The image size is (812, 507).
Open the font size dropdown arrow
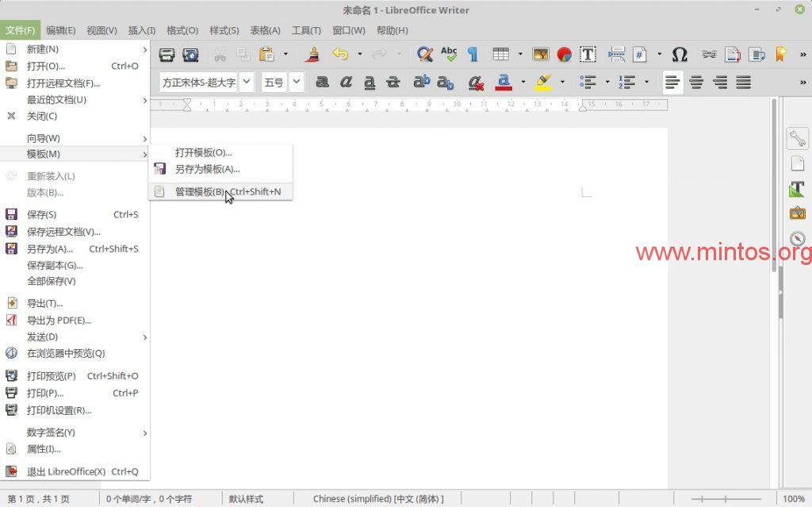[296, 82]
